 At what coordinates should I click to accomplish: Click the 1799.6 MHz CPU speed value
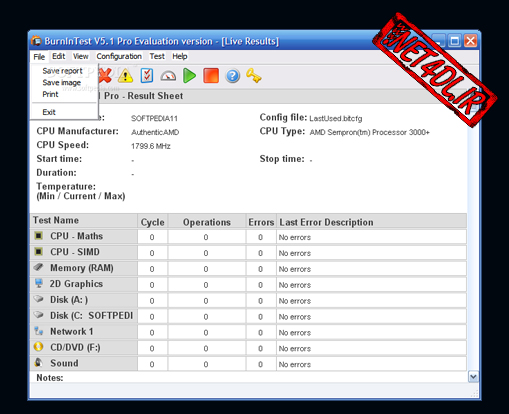[151, 146]
